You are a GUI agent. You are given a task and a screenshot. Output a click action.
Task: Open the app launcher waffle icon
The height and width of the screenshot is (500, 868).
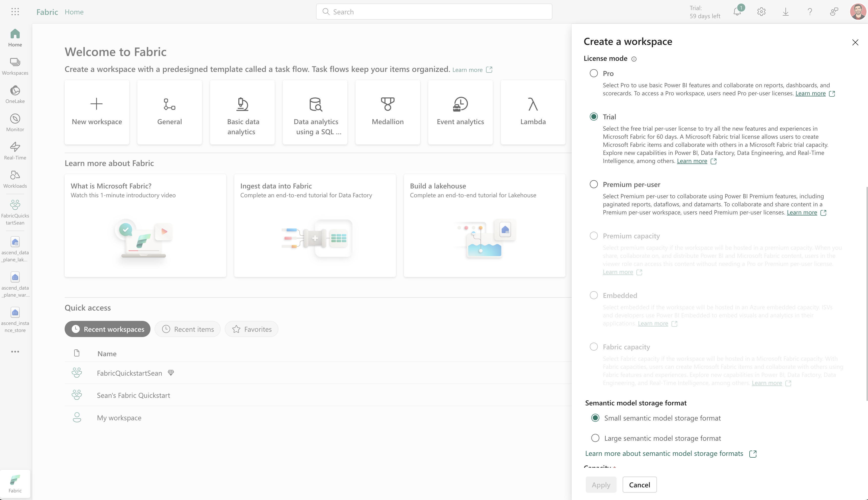[x=15, y=12]
